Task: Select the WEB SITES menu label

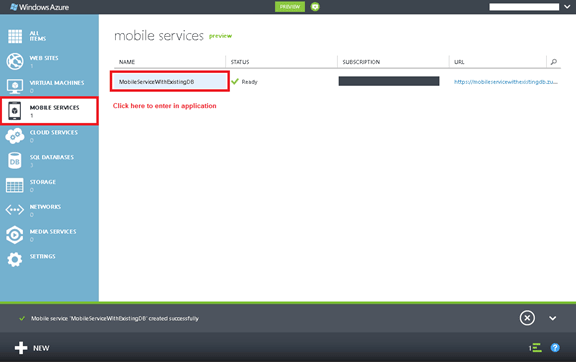Action: (44, 58)
